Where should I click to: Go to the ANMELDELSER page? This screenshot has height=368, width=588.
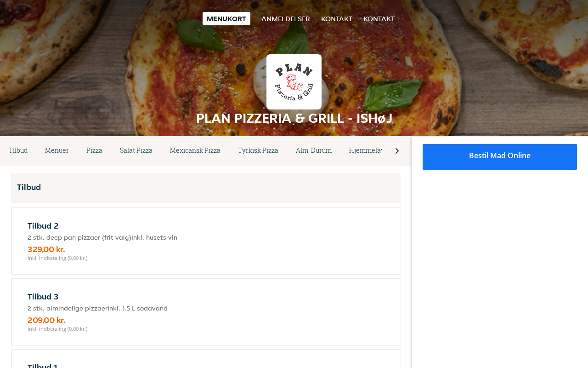coord(286,19)
